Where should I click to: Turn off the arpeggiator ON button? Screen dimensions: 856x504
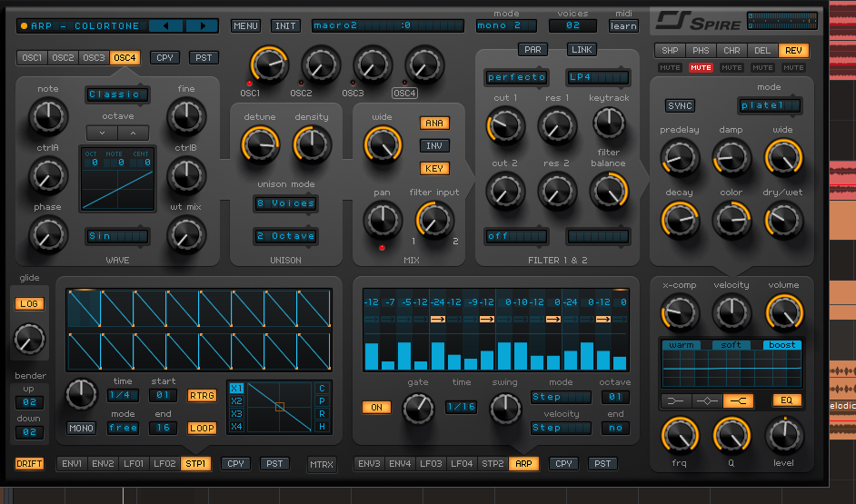(377, 408)
